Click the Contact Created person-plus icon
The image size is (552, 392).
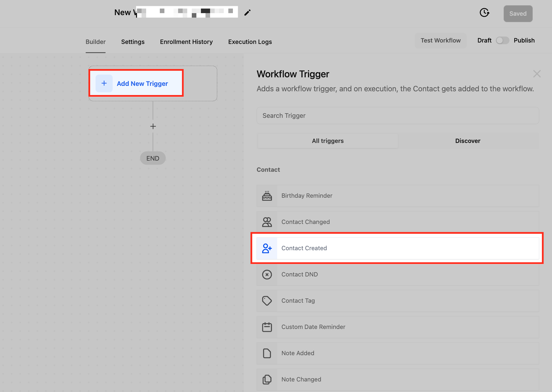[267, 248]
